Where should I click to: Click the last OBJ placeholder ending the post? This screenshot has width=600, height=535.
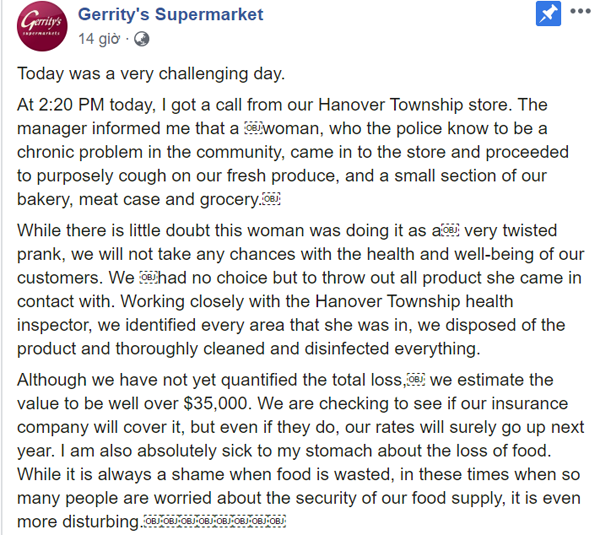pyautogui.click(x=278, y=521)
